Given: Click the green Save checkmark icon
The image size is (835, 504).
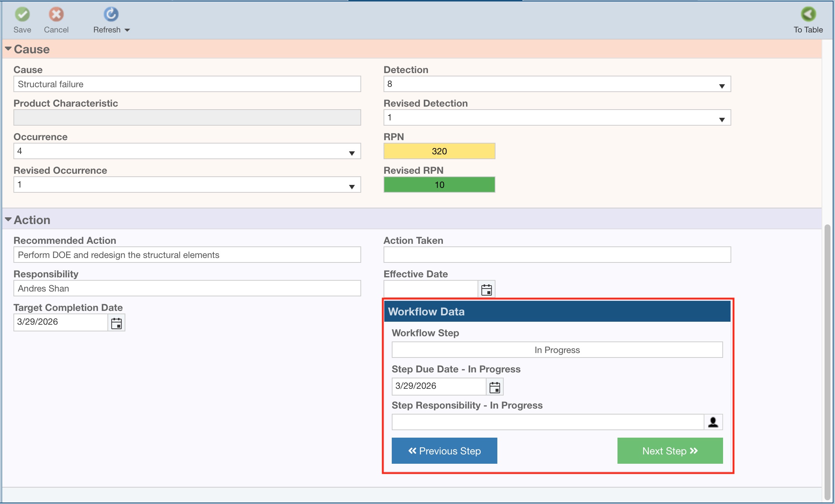Looking at the screenshot, I should tap(22, 15).
